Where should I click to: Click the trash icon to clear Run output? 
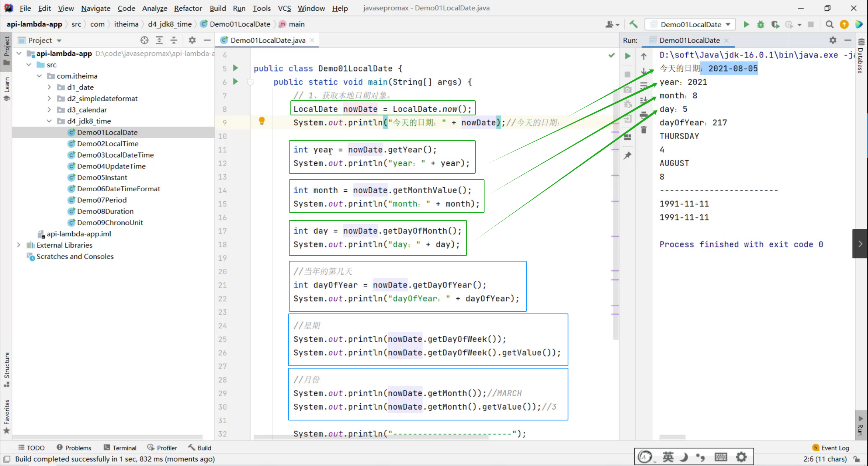(644, 130)
